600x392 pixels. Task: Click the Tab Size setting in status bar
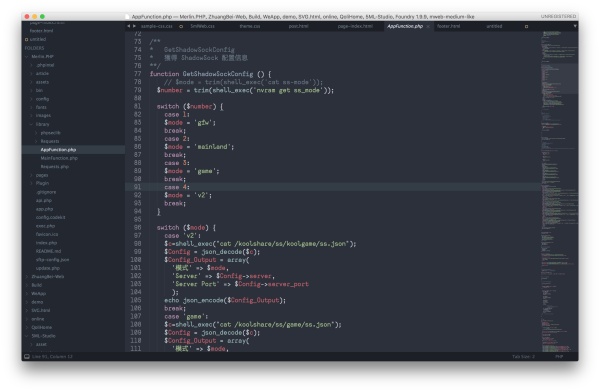pos(523,356)
